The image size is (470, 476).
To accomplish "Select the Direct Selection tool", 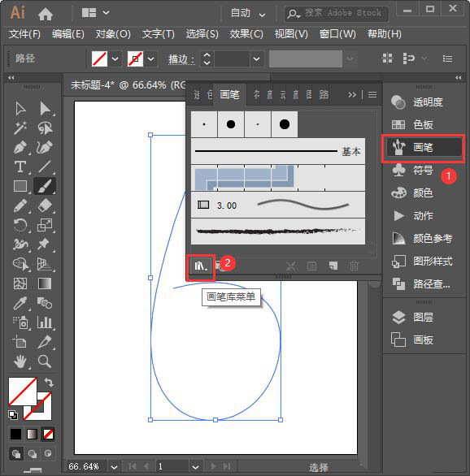I will 45,108.
